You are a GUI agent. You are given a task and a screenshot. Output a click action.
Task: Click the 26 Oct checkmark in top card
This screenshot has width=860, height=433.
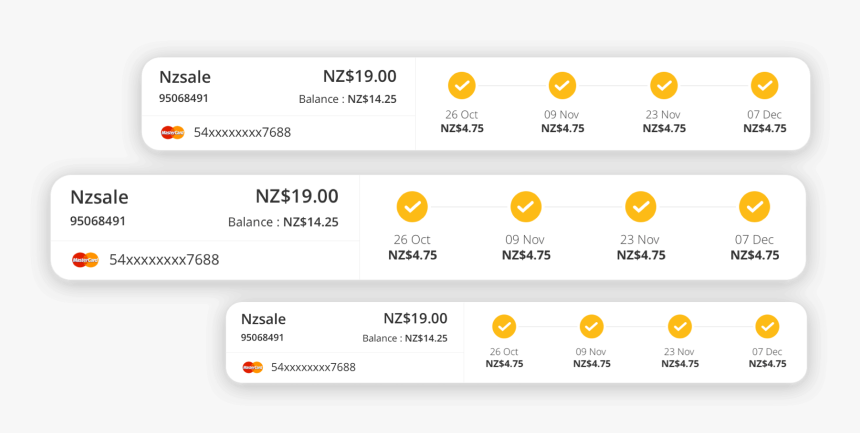pos(462,86)
